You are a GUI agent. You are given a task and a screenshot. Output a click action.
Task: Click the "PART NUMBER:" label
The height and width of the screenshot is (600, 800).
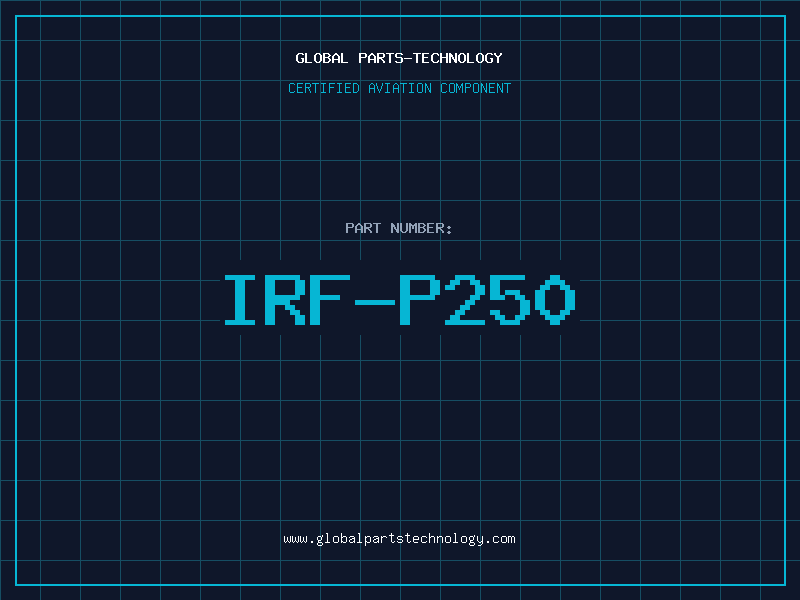[399, 229]
